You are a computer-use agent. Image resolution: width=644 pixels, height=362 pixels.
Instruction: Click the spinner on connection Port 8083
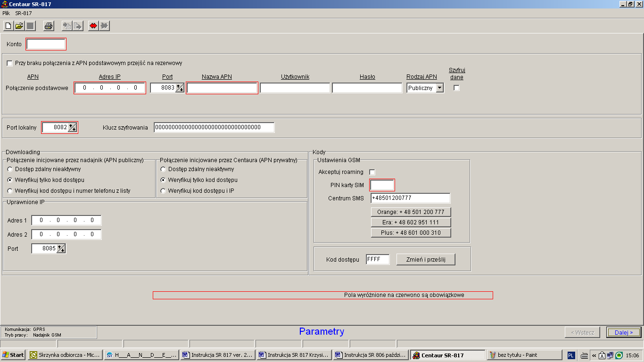point(180,88)
